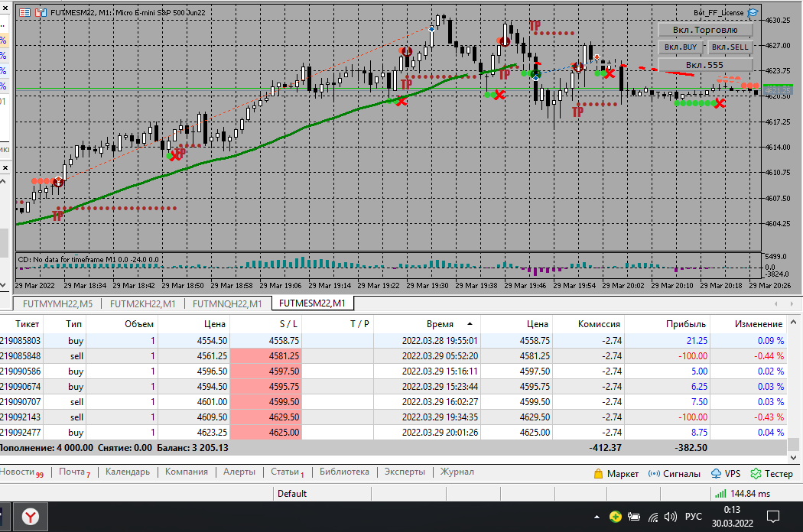Screen dimensions: 803x532
Task: Click the history table scrollbar thumb
Action: 793,444
